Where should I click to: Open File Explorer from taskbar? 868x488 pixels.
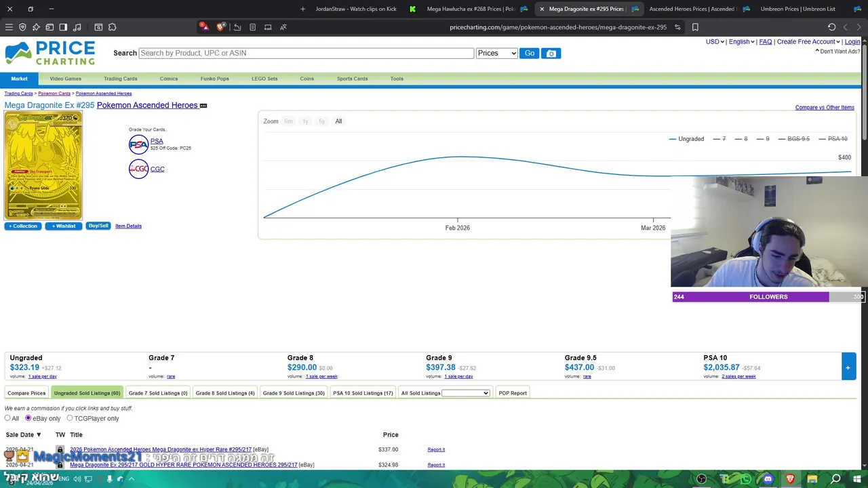click(x=812, y=479)
